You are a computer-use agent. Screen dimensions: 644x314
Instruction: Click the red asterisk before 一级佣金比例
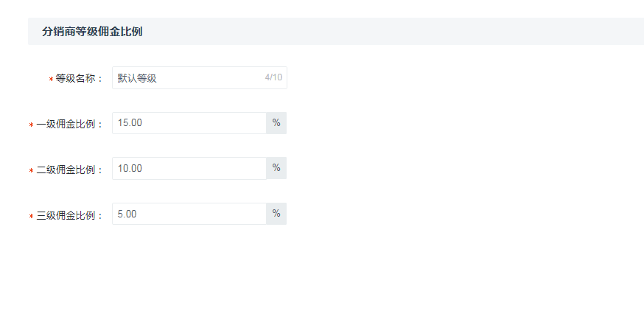(31, 125)
